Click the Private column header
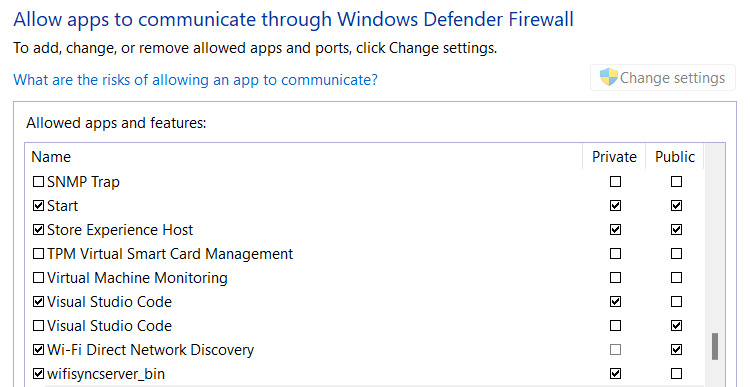The width and height of the screenshot is (750, 387). tap(614, 156)
